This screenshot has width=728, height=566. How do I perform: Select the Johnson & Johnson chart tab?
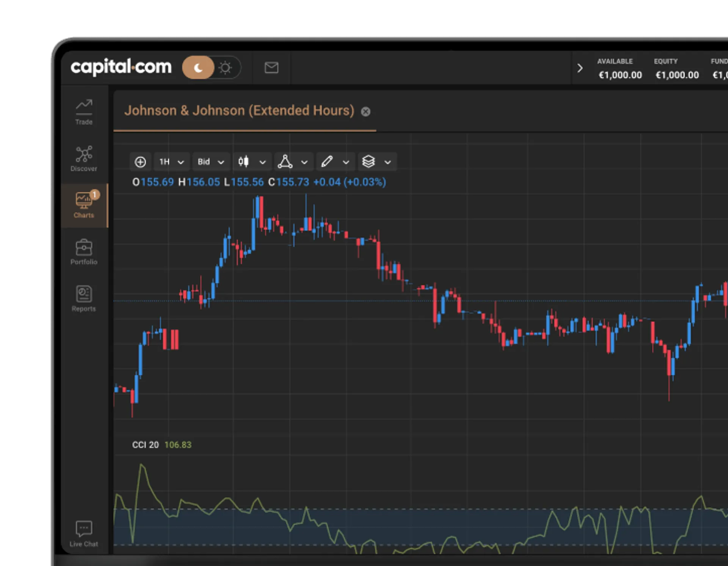[239, 111]
